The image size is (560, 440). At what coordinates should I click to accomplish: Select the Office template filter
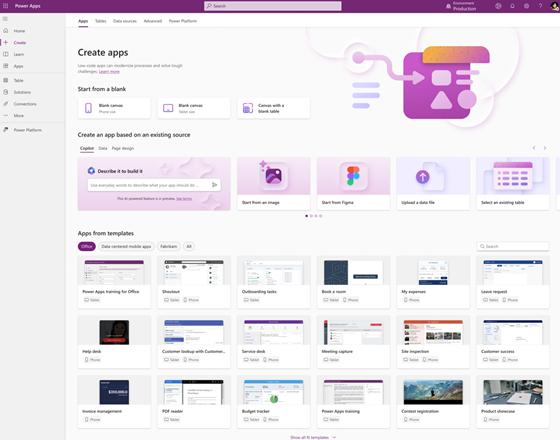tap(86, 246)
